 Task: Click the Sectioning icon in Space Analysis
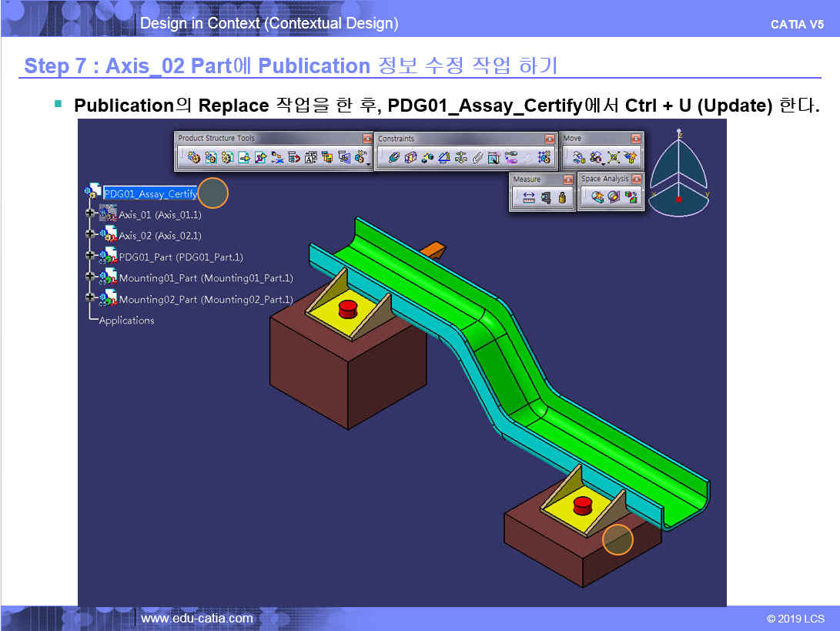click(x=614, y=197)
